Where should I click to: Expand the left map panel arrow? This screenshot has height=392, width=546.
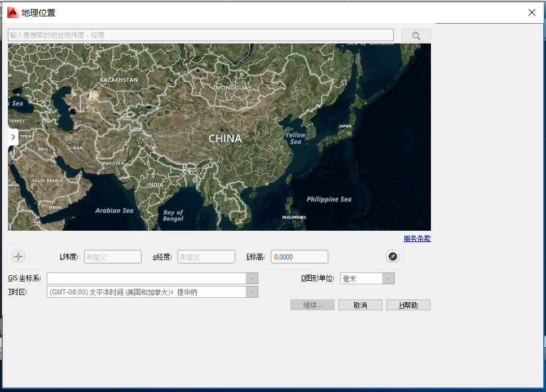(13, 137)
